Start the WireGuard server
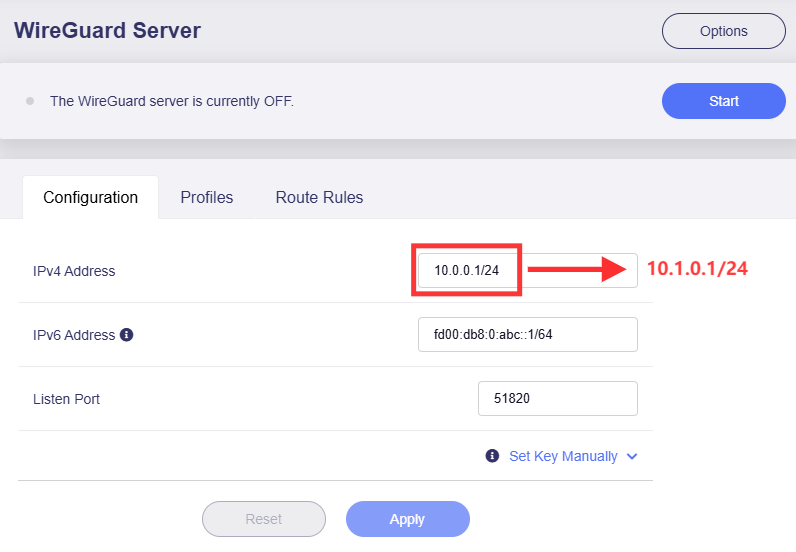Screen dimensions: 796x552 723,101
